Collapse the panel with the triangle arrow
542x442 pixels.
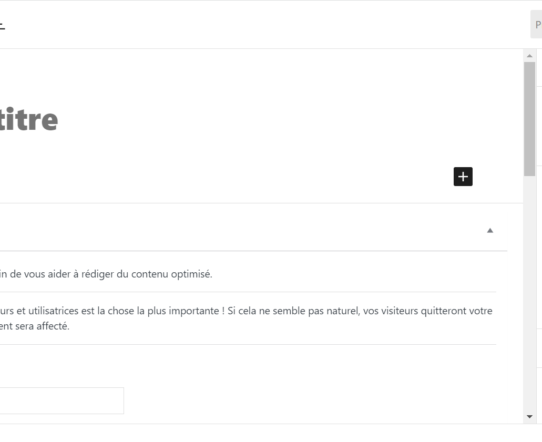[x=490, y=231]
